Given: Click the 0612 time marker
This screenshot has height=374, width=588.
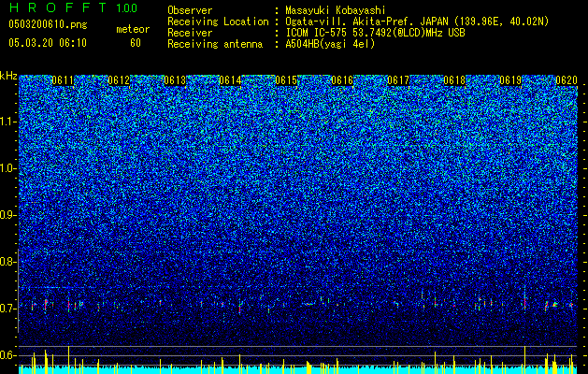Looking at the screenshot, I should pyautogui.click(x=119, y=80).
